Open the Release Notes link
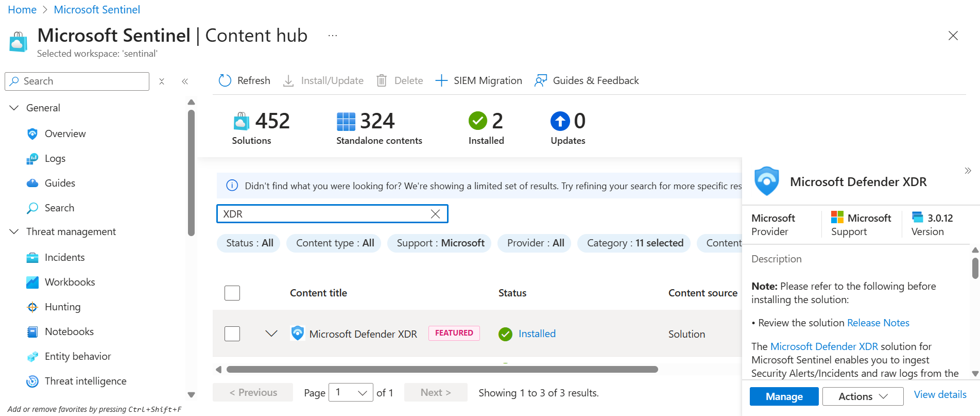Image resolution: width=980 pixels, height=416 pixels. pos(878,323)
